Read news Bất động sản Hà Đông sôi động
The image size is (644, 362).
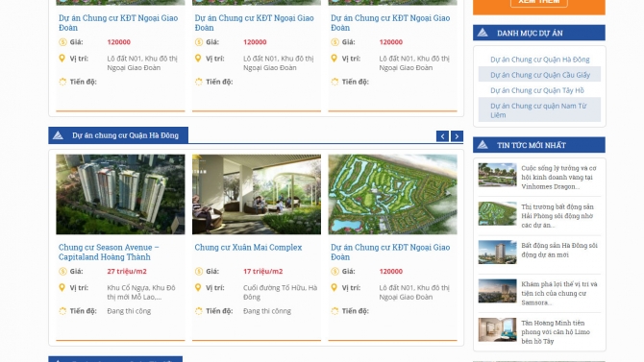tap(559, 250)
